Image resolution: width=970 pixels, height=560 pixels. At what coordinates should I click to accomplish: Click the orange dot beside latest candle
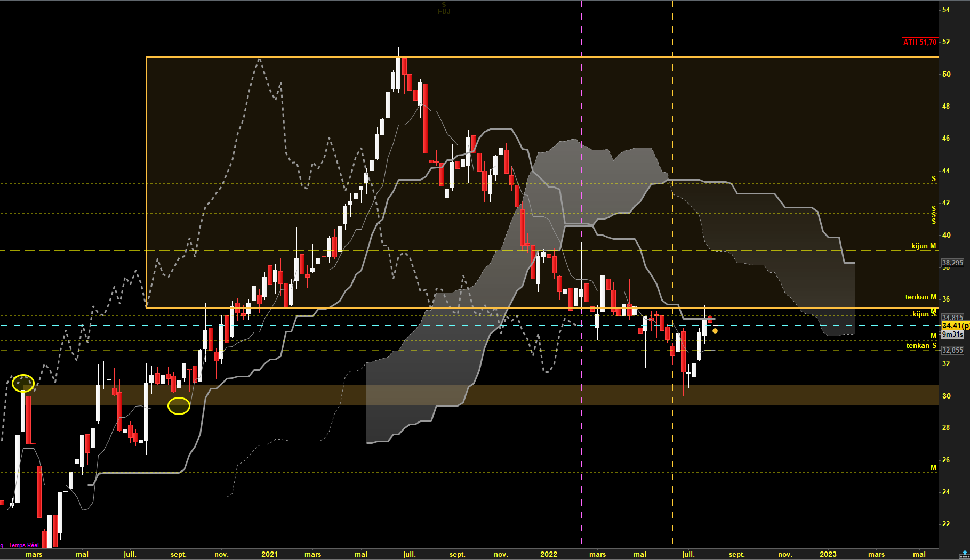tap(715, 331)
